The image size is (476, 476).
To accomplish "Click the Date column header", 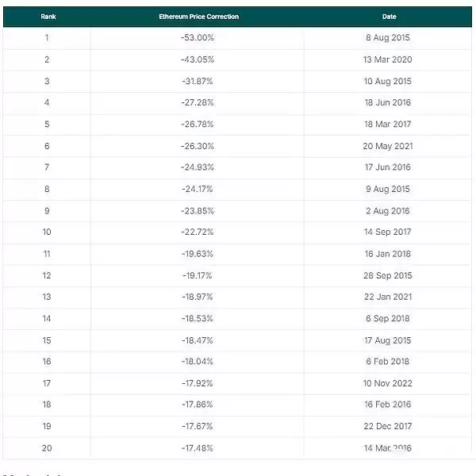I will click(389, 17).
